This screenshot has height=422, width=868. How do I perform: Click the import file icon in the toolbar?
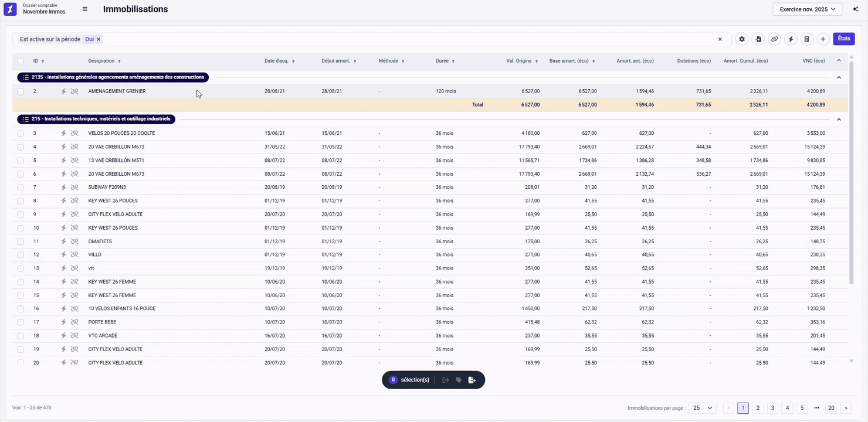[x=758, y=39]
